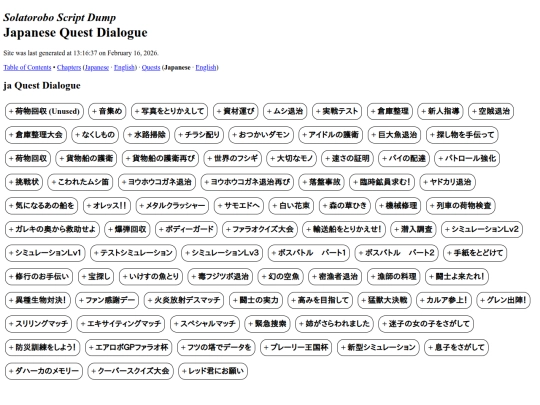This screenshot has width=540, height=405.
Task: Open the English quests link
Action: 206,68
